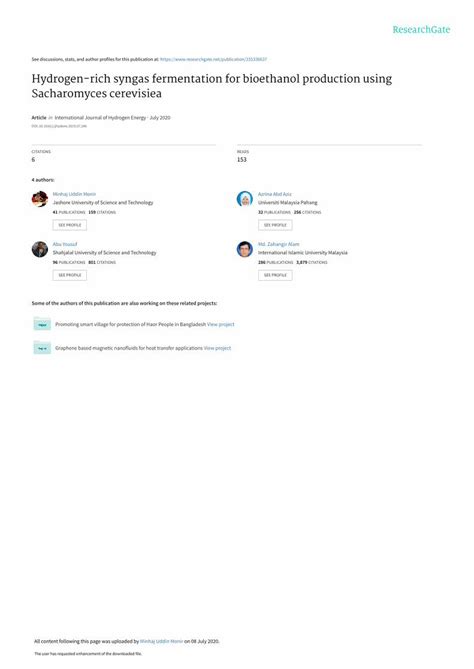Click Md. Zahangir Alam's profile photo

coord(245,249)
